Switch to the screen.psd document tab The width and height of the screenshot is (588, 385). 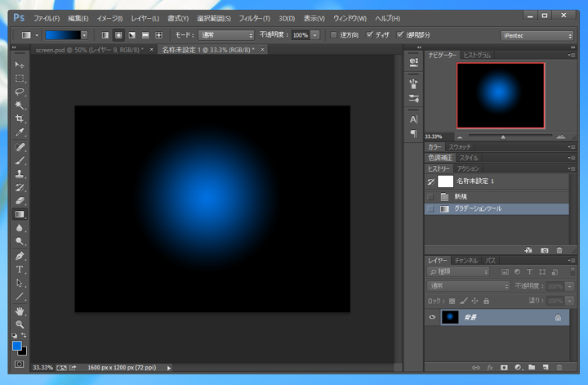[x=89, y=50]
